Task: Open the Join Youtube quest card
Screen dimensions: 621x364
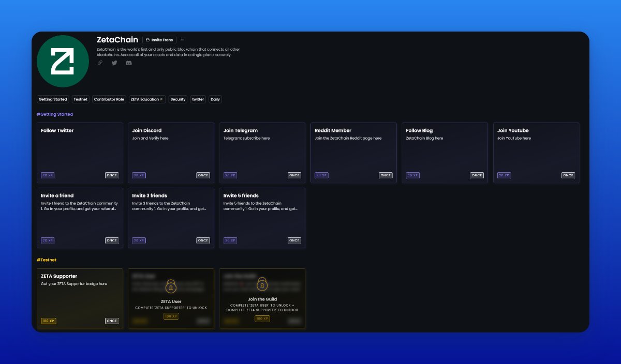Action: (x=536, y=153)
